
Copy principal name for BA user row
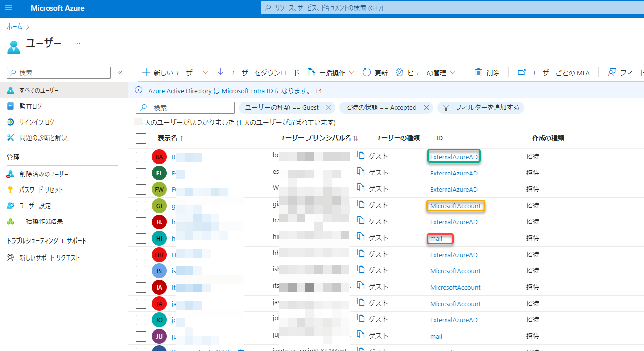click(x=361, y=156)
